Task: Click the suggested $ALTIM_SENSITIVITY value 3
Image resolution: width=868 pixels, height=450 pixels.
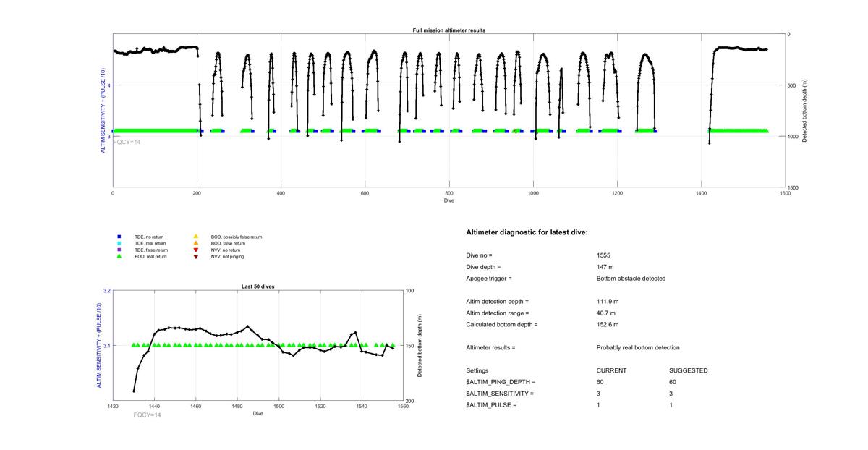Action: point(671,394)
